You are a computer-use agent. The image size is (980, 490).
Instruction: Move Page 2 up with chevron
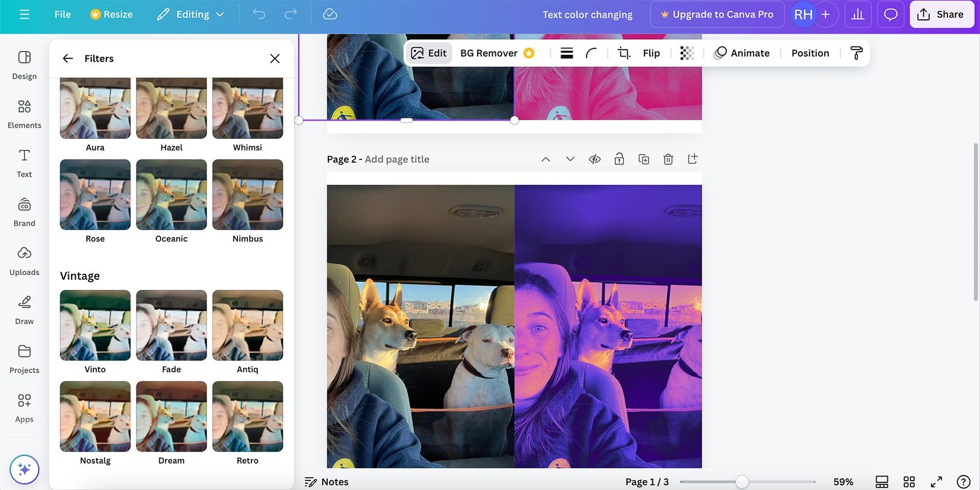(545, 159)
